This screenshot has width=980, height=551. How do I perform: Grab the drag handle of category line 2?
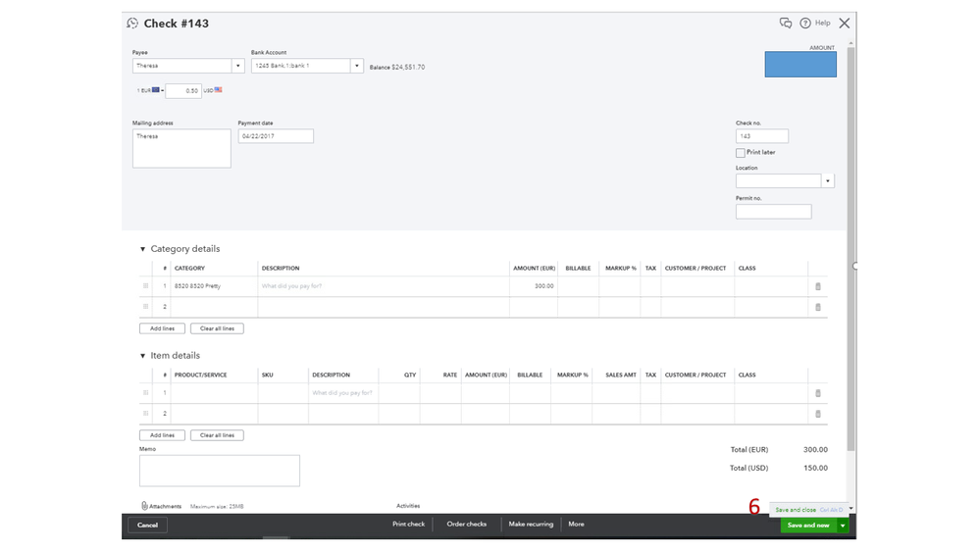click(x=145, y=307)
